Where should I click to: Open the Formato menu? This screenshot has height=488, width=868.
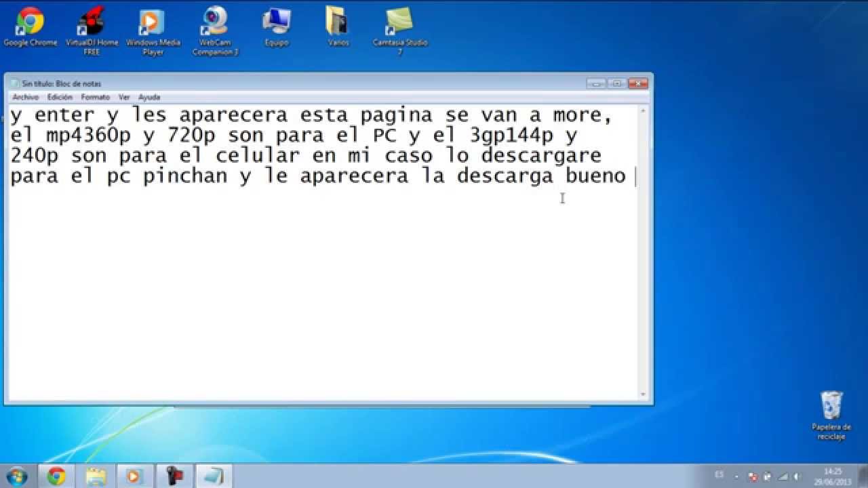point(95,98)
